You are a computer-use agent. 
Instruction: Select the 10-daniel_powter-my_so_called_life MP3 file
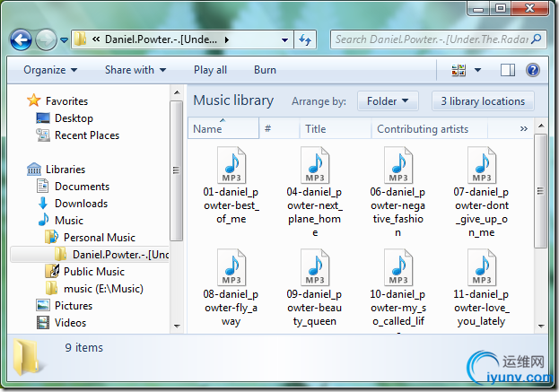click(x=397, y=290)
